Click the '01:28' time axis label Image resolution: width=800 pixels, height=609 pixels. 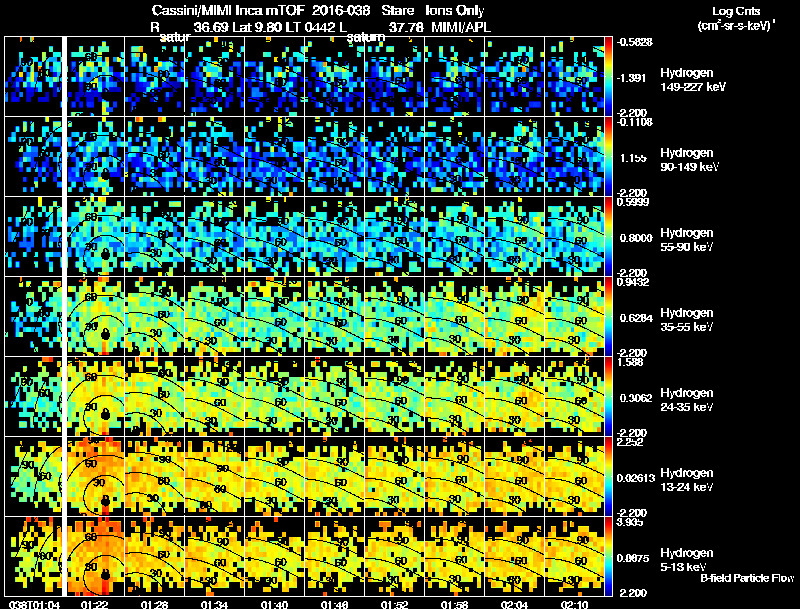(x=154, y=604)
